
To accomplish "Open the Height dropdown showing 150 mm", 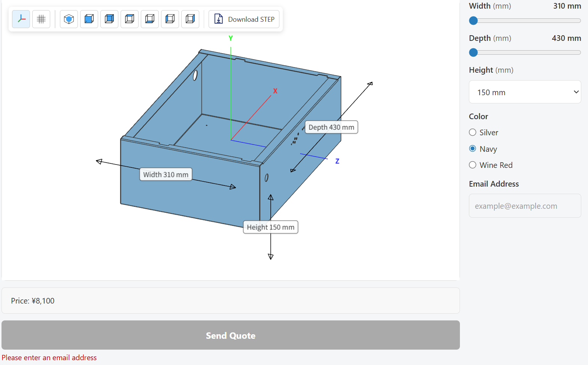I will pos(525,92).
